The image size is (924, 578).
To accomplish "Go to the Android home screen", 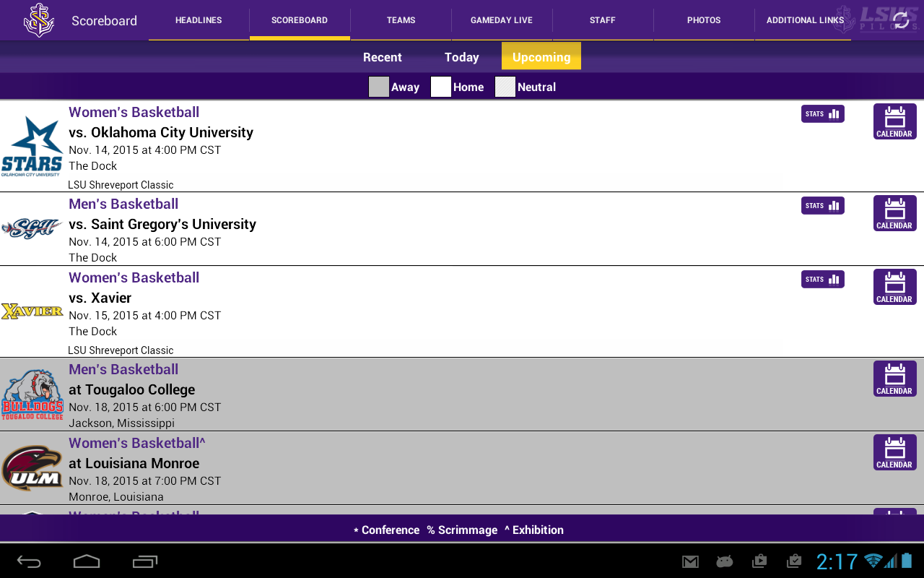I will [87, 561].
